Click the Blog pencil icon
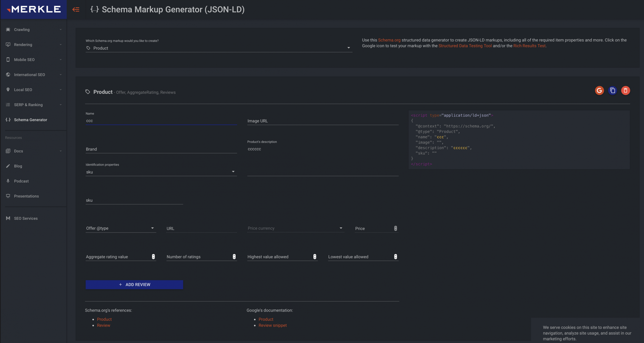 pyautogui.click(x=8, y=166)
